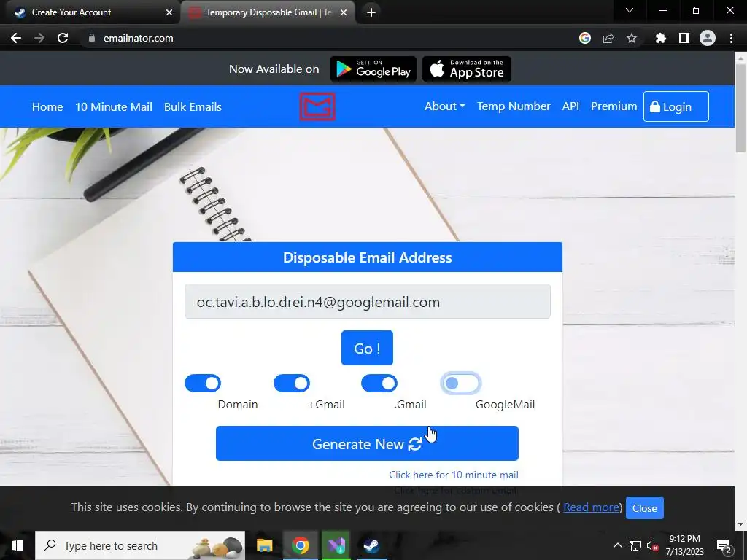This screenshot has height=560, width=747.
Task: Reload the emailnator page
Action: click(x=63, y=38)
